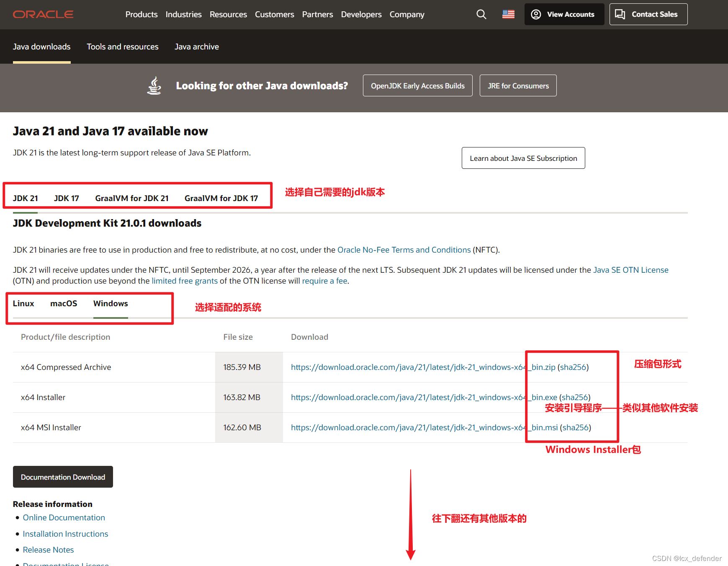This screenshot has height=566, width=728.
Task: Open the Company menu
Action: [407, 14]
